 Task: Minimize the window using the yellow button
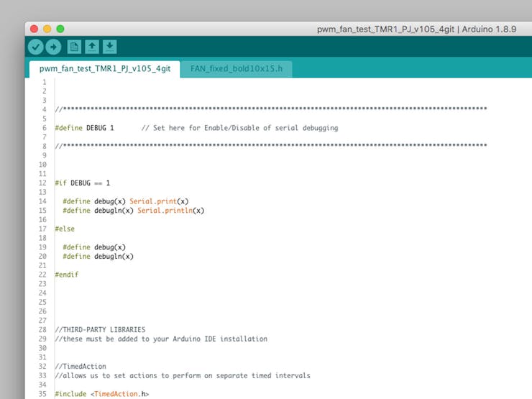47,29
